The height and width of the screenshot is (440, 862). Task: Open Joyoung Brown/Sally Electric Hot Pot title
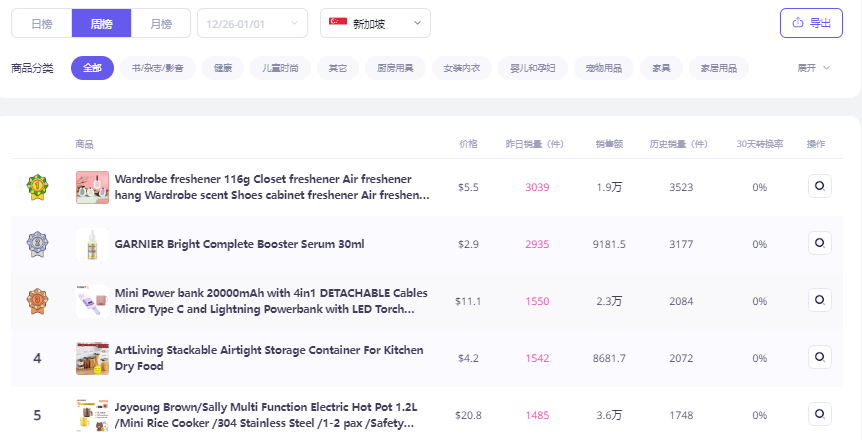point(266,415)
